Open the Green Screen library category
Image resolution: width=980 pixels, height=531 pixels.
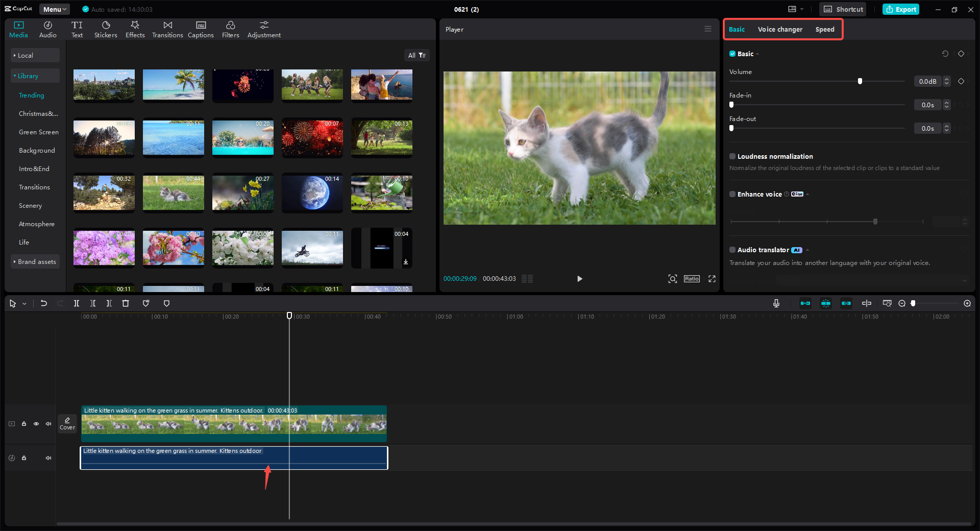pos(39,132)
